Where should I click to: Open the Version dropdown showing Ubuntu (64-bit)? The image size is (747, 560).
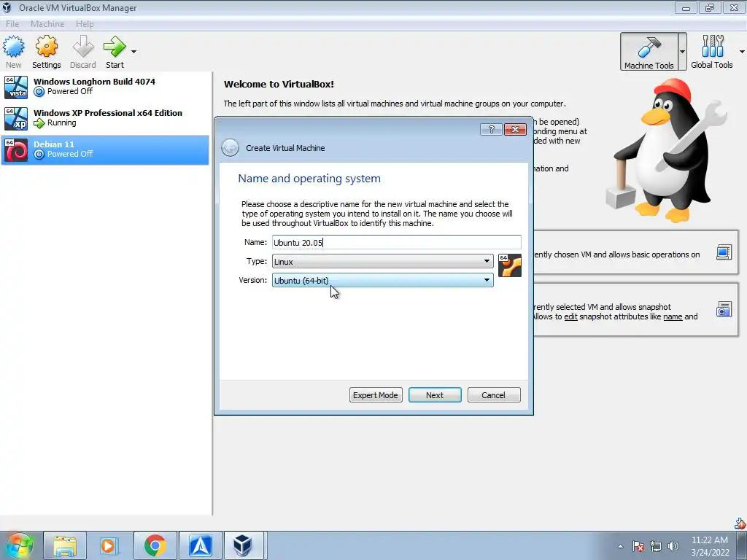(382, 280)
